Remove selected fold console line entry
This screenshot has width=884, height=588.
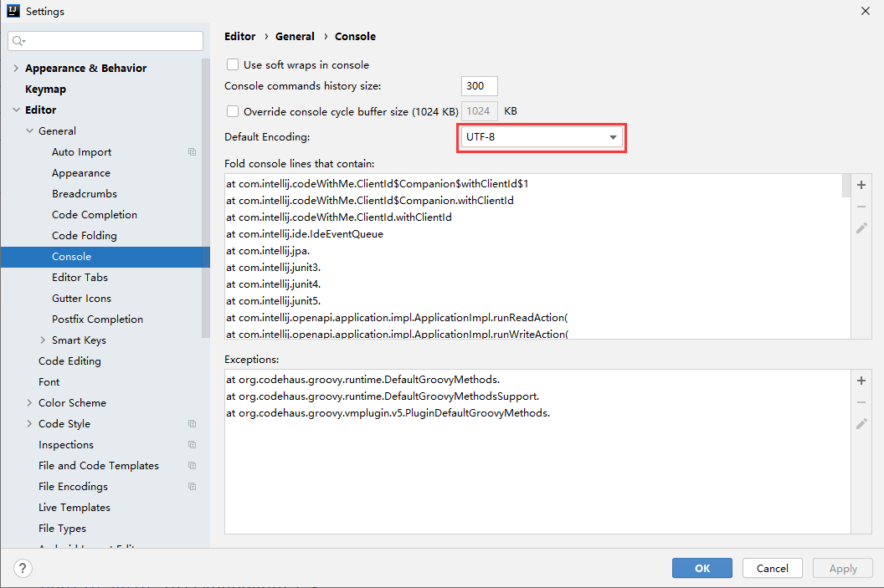click(861, 207)
